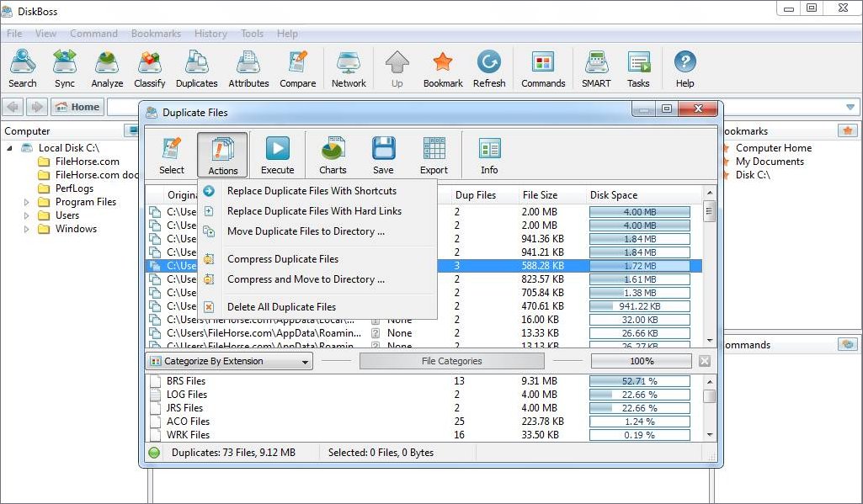The width and height of the screenshot is (863, 504).
Task: Open the Network toolbar icon
Action: [349, 69]
